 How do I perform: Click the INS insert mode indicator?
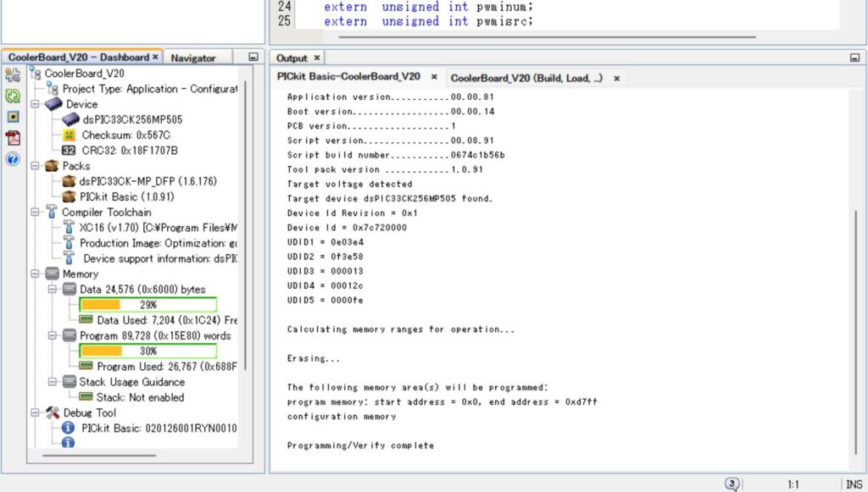click(854, 484)
